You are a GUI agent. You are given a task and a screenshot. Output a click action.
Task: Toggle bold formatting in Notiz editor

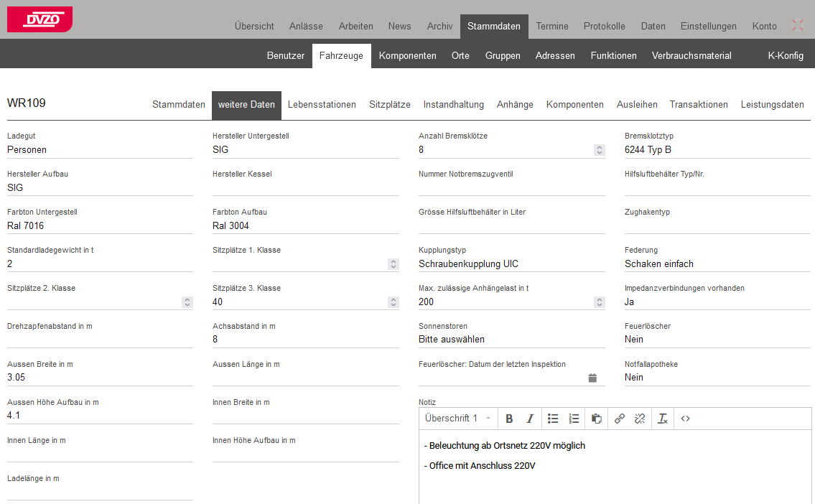509,419
